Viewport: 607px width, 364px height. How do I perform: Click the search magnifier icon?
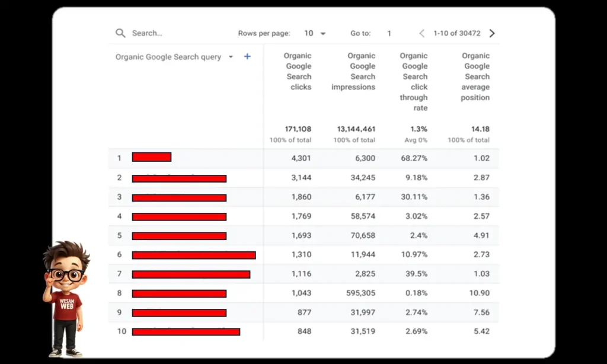tap(120, 33)
